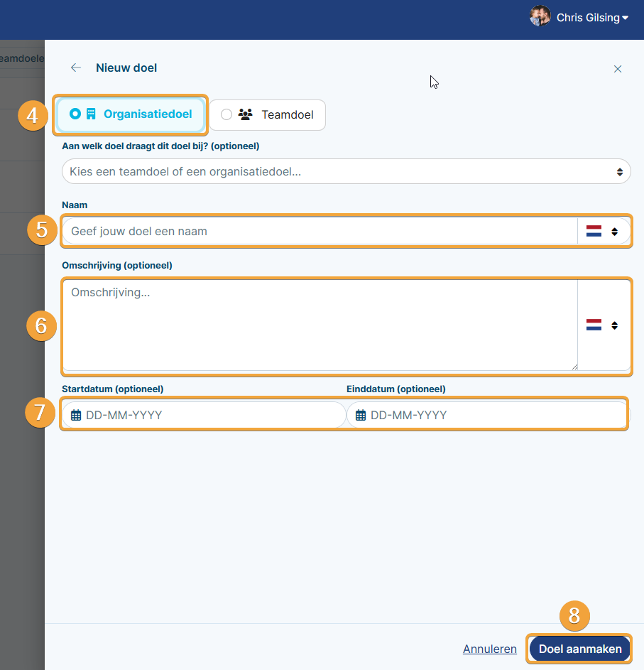Open the Dutch flag language selector in Naam field

click(594, 231)
